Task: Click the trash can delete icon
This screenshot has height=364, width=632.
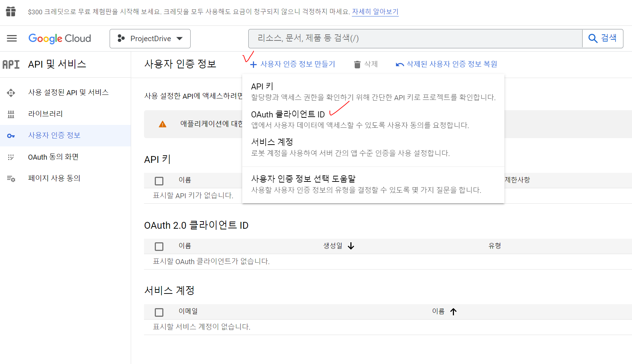Action: (x=357, y=64)
